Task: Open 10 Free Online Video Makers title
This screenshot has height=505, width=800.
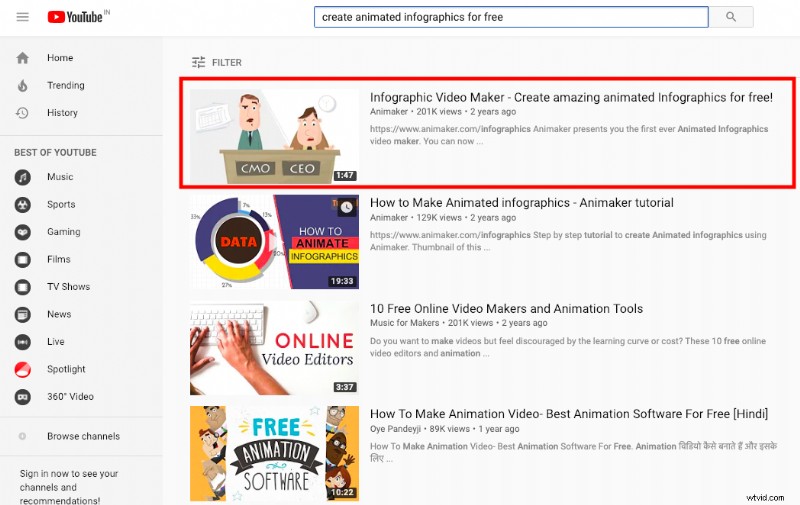Action: tap(506, 309)
